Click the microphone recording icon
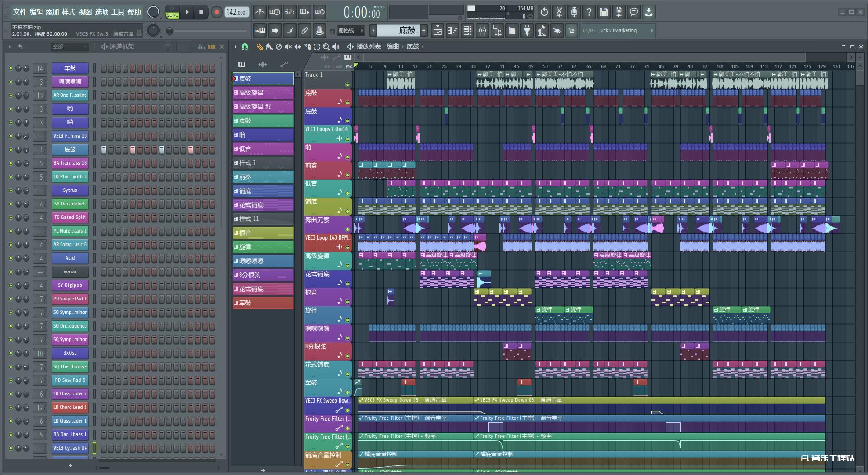Screen dimensions: 868x475 point(574,12)
